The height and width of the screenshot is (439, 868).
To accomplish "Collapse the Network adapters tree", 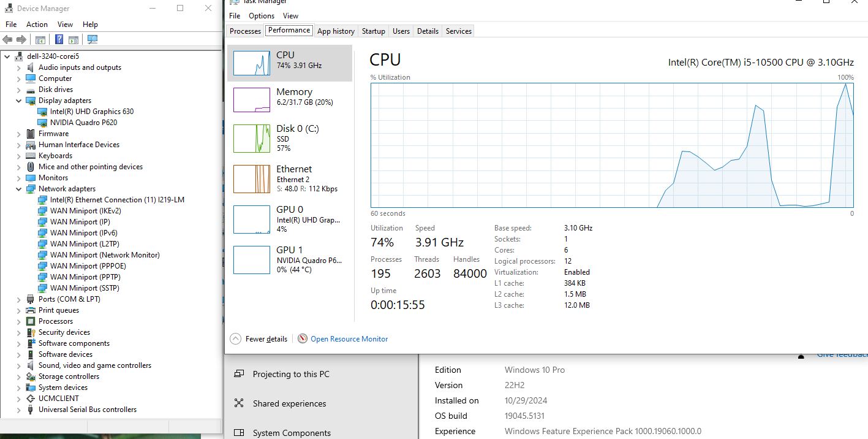I will click(x=18, y=188).
